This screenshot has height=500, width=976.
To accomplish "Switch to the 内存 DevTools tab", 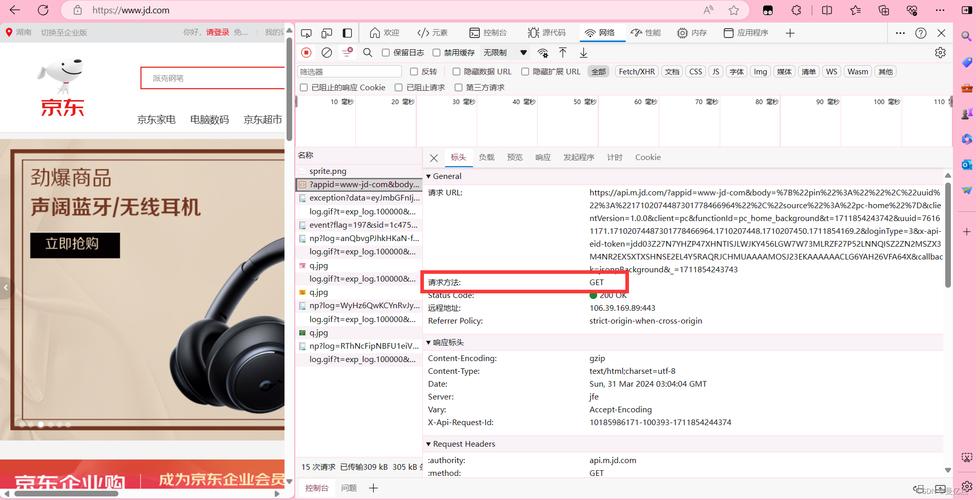I will point(692,33).
